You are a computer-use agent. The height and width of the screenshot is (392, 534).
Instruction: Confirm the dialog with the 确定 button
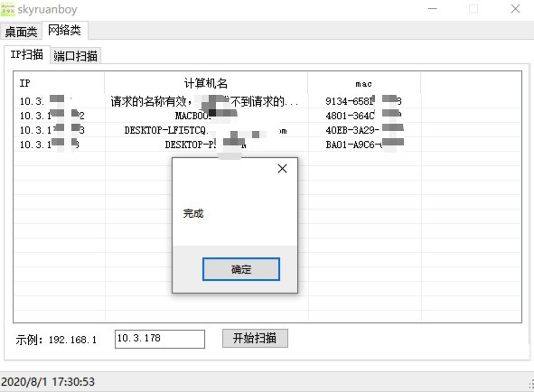[241, 269]
